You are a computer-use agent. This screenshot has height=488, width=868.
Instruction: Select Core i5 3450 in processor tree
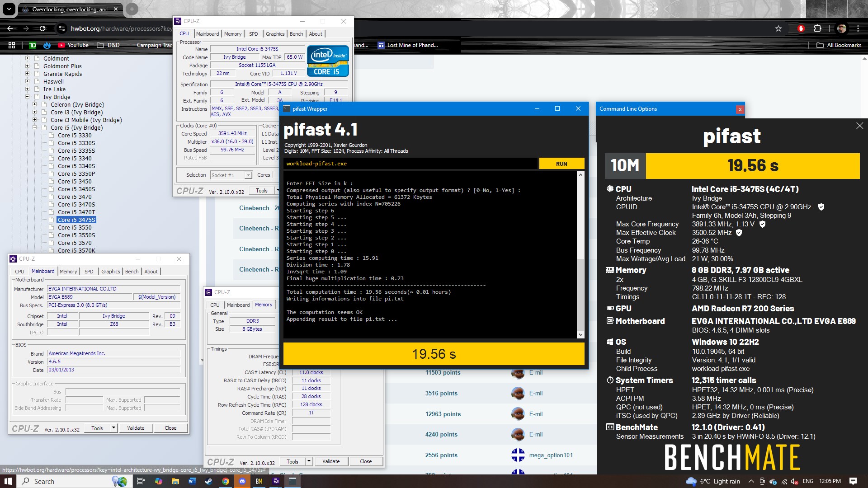(x=75, y=181)
